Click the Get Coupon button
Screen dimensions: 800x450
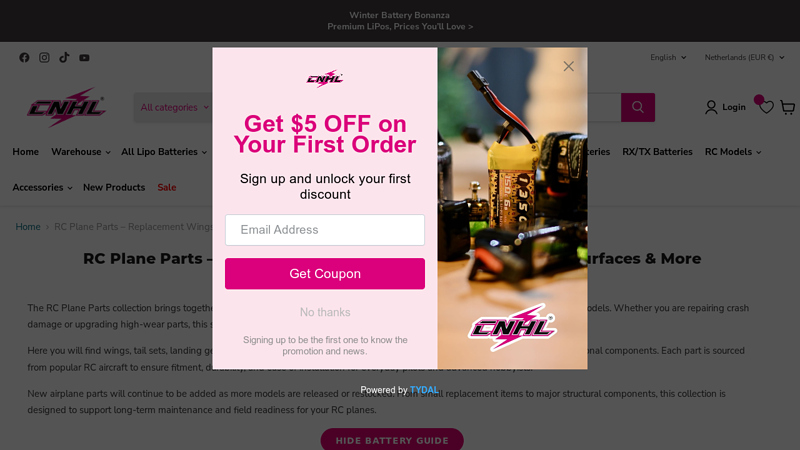325,273
